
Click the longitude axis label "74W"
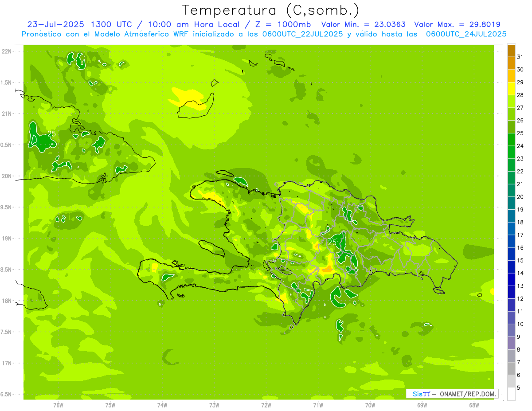162,405
